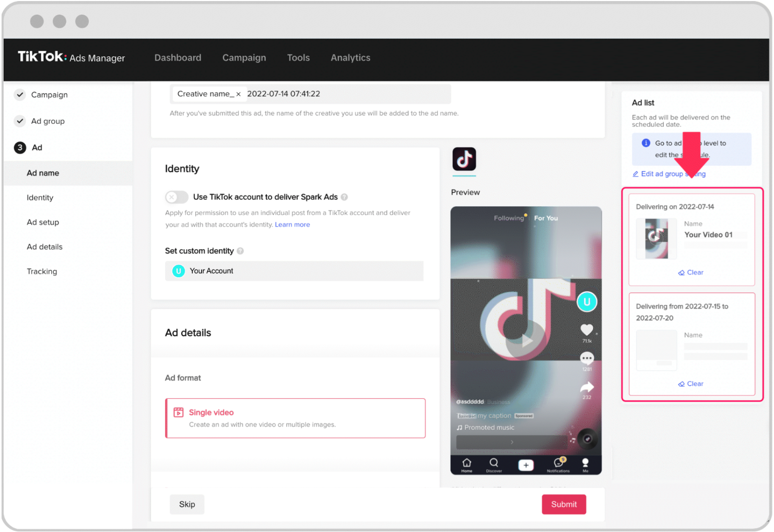Open the Set custom identity help icon
This screenshot has width=774, height=532.
pos(240,251)
